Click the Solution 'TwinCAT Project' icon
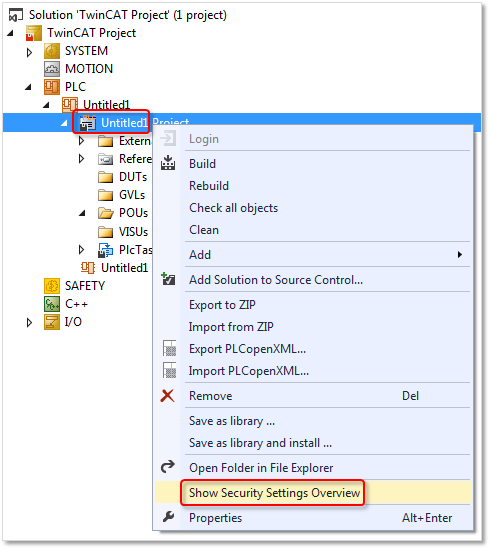 pyautogui.click(x=16, y=15)
